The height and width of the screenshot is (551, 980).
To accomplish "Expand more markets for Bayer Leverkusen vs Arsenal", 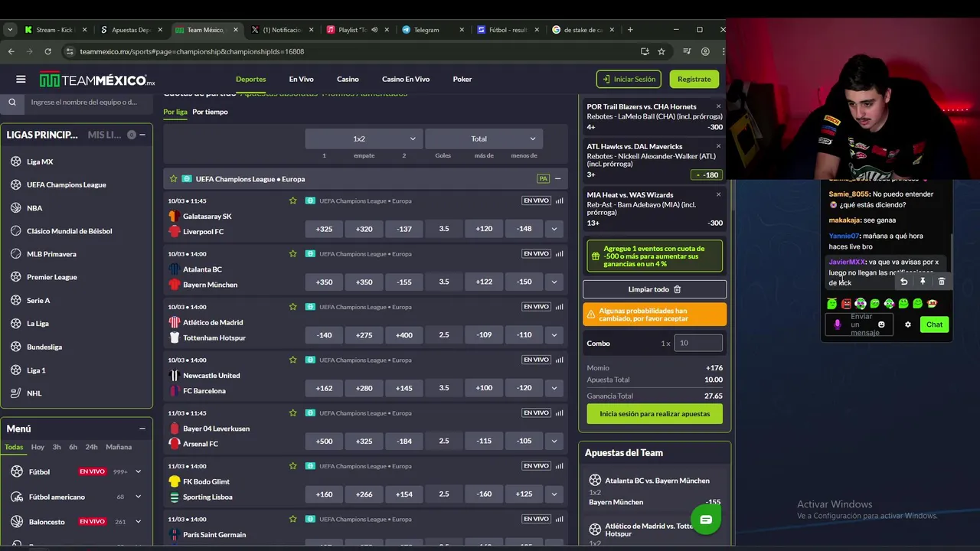I will (554, 441).
